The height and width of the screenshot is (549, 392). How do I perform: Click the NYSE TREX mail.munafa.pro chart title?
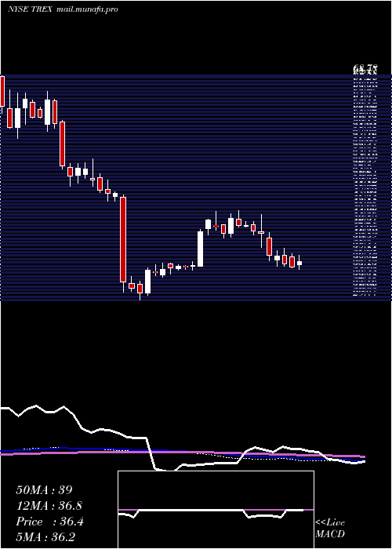point(63,9)
